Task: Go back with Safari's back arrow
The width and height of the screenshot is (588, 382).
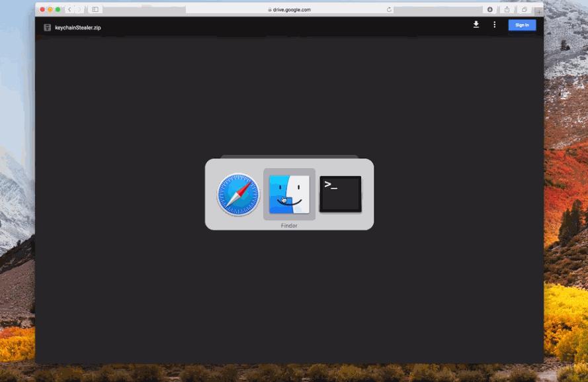Action: [69, 9]
